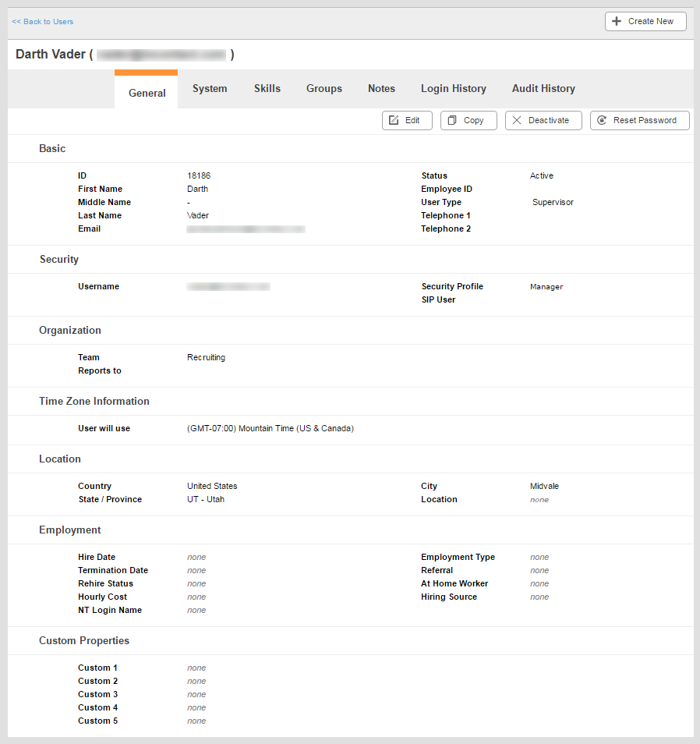Select the Hiring Source label

[x=449, y=597]
